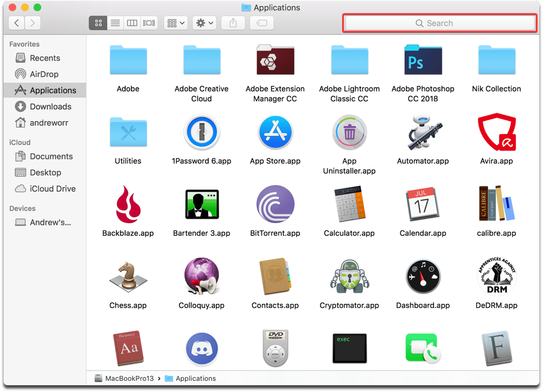Select the FaceTime app icon
543x392 pixels.
[x=423, y=348]
